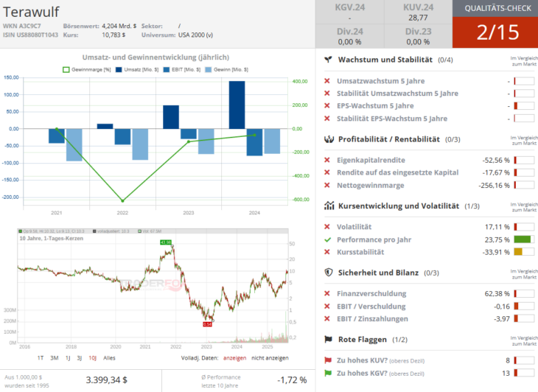The image size is (538, 392).
Task: Click the Umsatzwachstum 5 Jahre label
Action: (380, 81)
